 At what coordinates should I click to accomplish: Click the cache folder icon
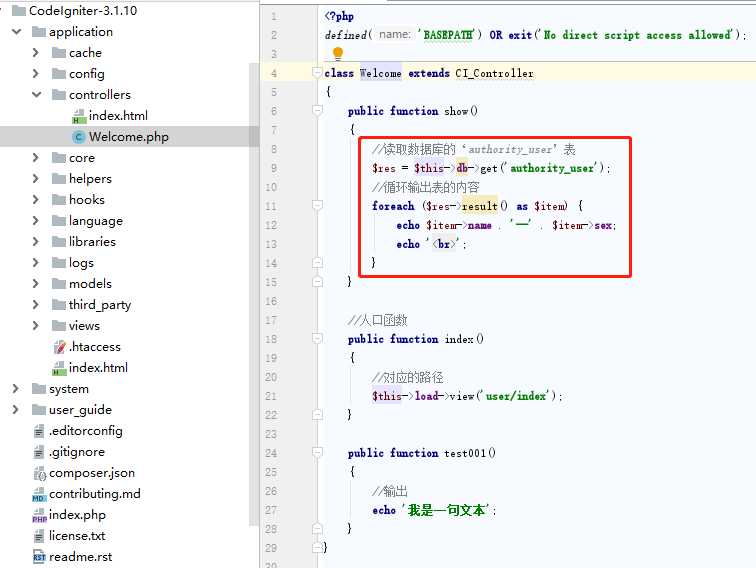[x=59, y=53]
